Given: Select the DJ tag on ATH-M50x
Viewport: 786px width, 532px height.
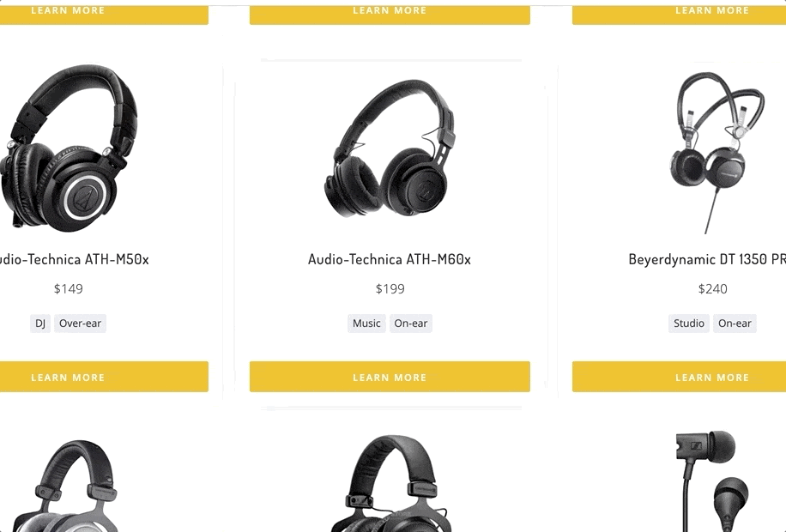Looking at the screenshot, I should pos(40,323).
